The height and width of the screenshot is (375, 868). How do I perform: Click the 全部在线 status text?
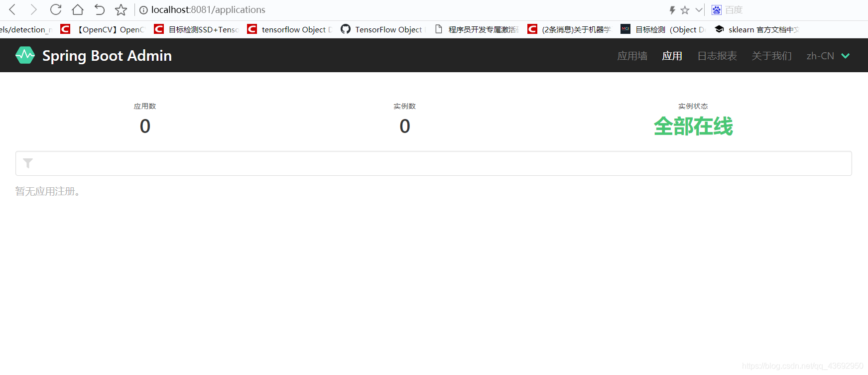[x=693, y=126]
